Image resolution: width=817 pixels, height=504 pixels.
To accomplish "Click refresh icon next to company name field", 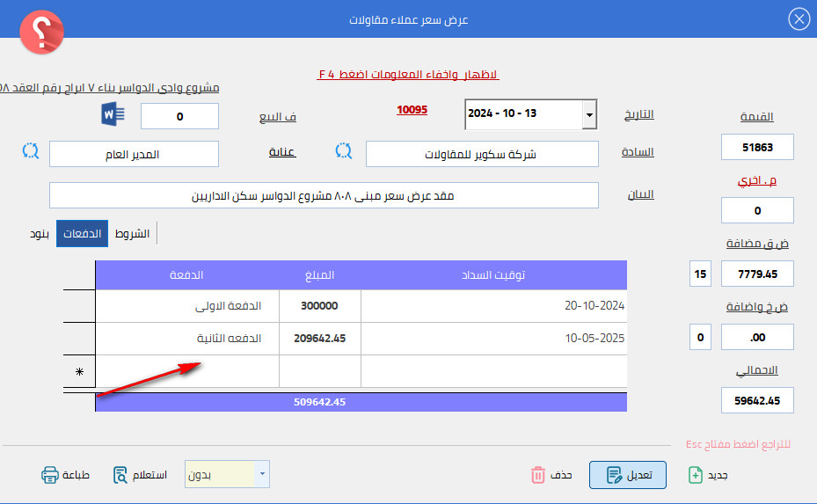I will coord(344,151).
